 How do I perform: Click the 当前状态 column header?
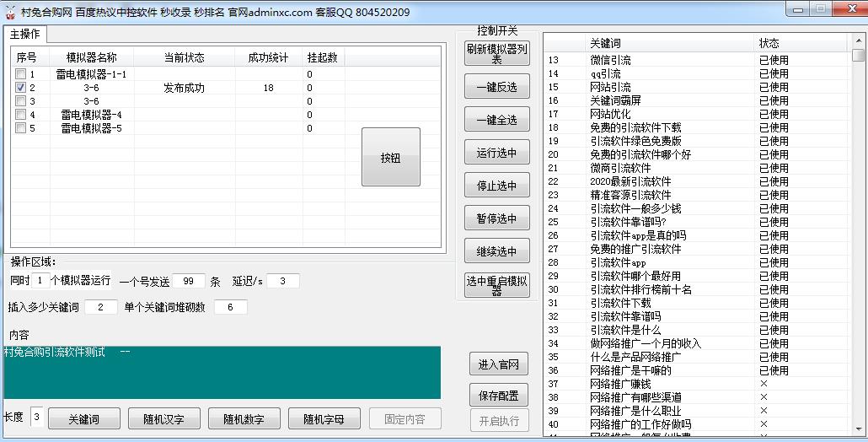185,57
